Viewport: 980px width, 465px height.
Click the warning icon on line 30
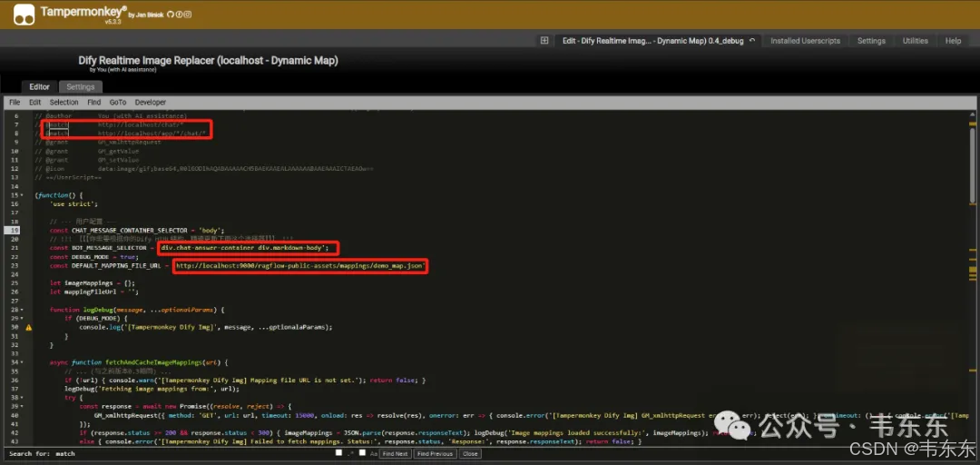(x=29, y=327)
